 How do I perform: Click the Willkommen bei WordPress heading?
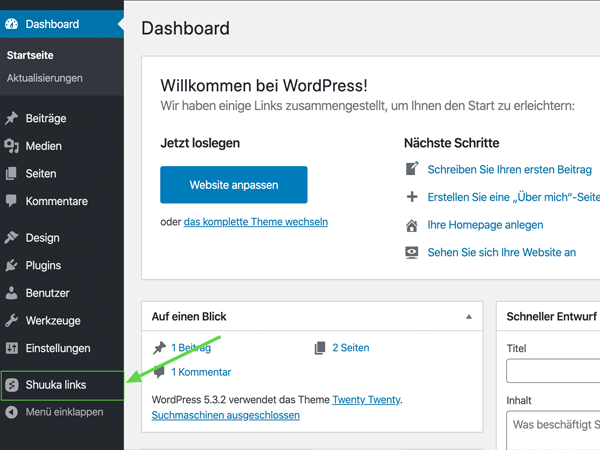[264, 86]
